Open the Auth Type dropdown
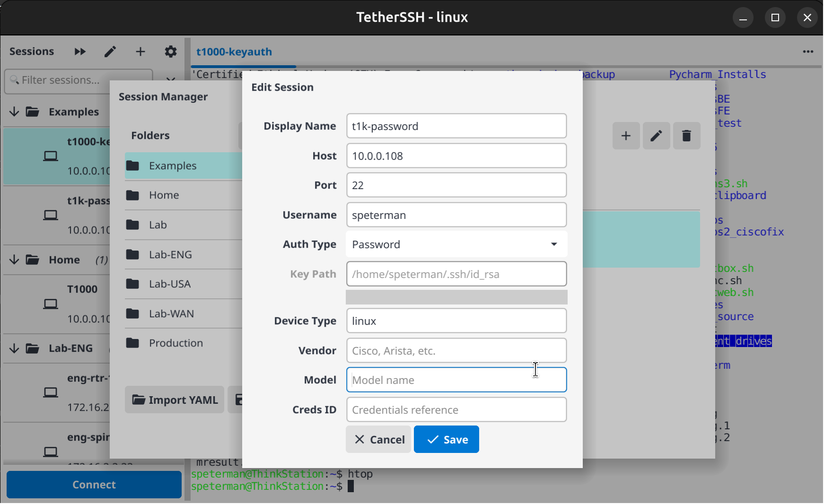824x504 pixels. click(456, 244)
